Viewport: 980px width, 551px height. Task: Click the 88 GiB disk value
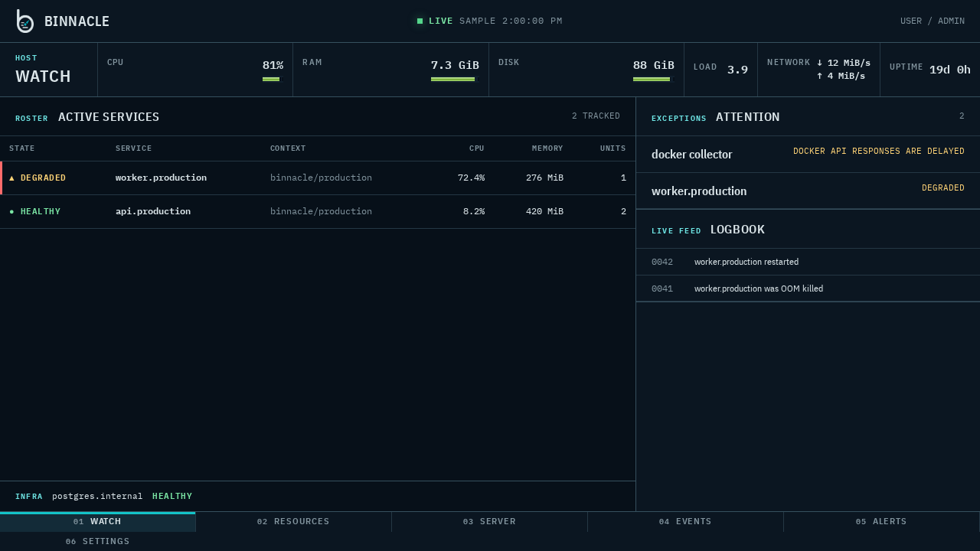[x=654, y=65]
